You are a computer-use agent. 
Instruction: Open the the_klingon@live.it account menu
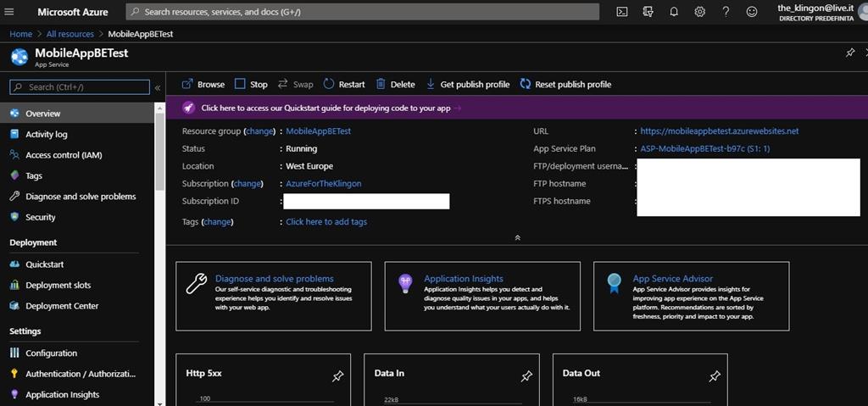818,12
